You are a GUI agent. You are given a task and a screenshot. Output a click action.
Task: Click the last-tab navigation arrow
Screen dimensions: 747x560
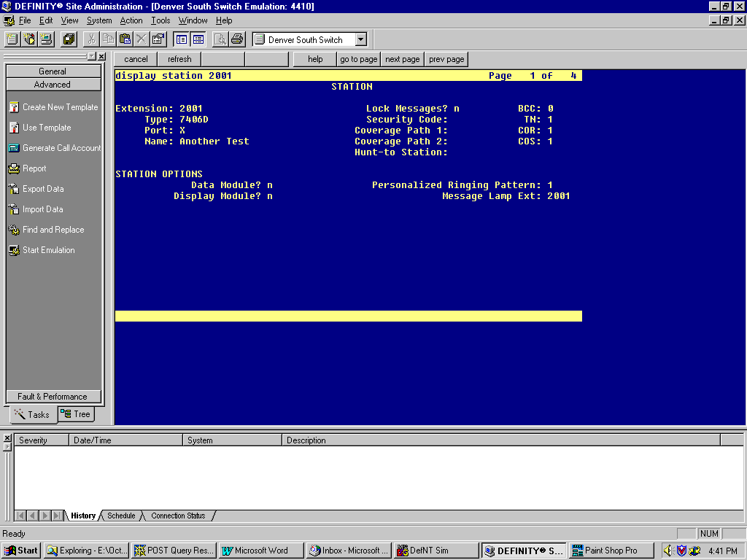click(58, 516)
